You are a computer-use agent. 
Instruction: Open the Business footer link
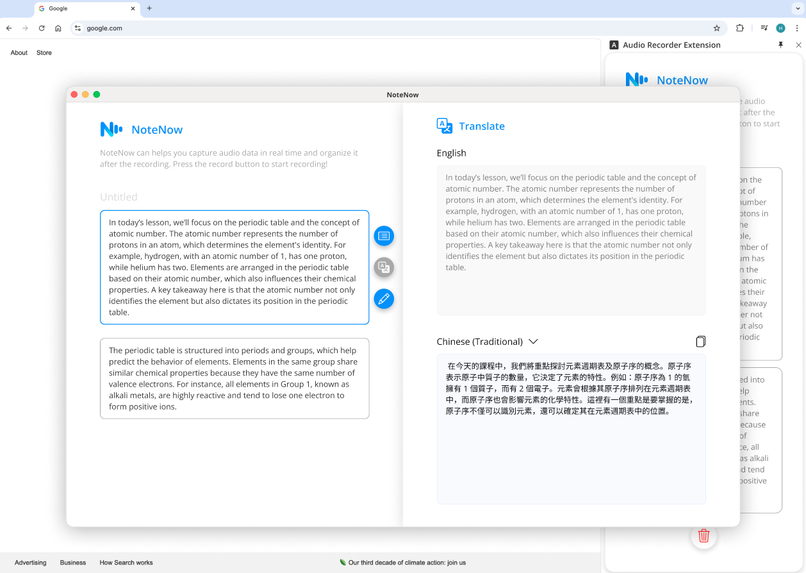point(73,563)
